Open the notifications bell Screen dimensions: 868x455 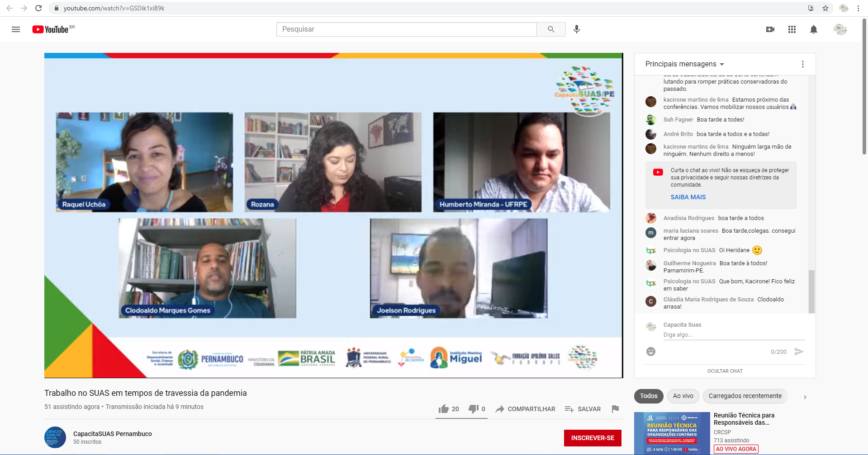pyautogui.click(x=813, y=29)
